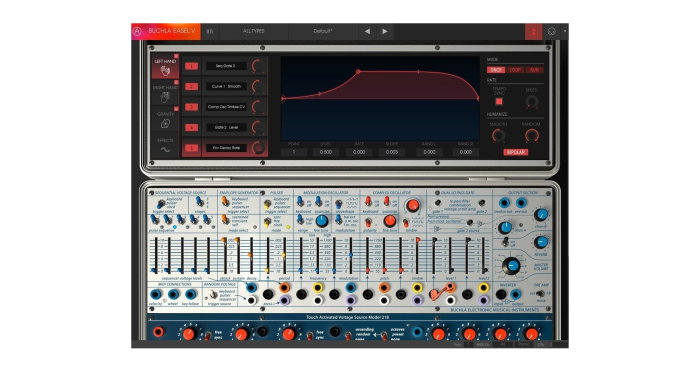Flip the Pulser trigger select switch
The height and width of the screenshot is (372, 700).
(x=267, y=204)
